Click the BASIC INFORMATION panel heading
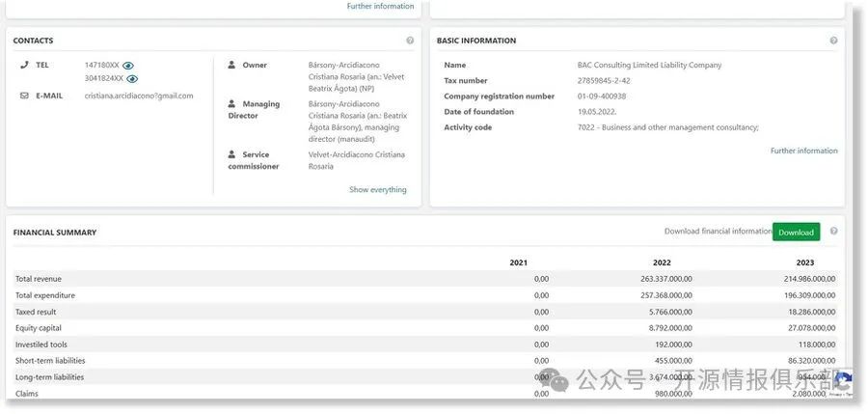868x414 pixels. tap(476, 41)
